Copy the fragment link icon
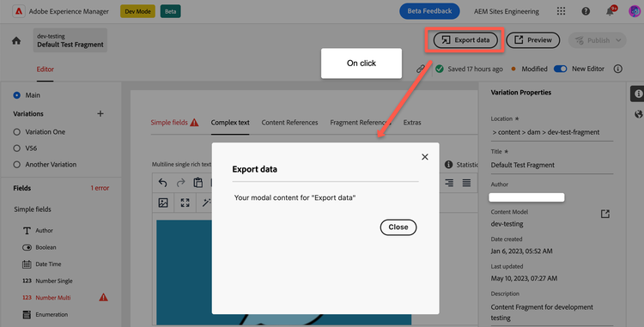The height and width of the screenshot is (327, 644). click(421, 69)
